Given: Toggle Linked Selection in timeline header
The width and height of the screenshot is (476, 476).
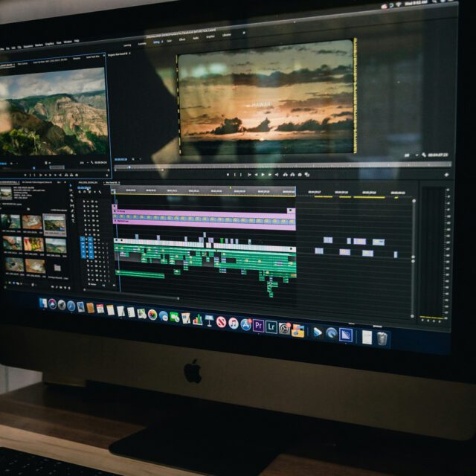Looking at the screenshot, I should [x=89, y=192].
